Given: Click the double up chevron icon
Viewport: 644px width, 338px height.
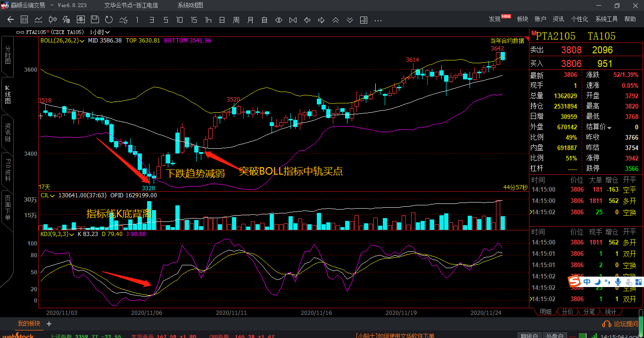Looking at the screenshot, I should click(x=335, y=20).
